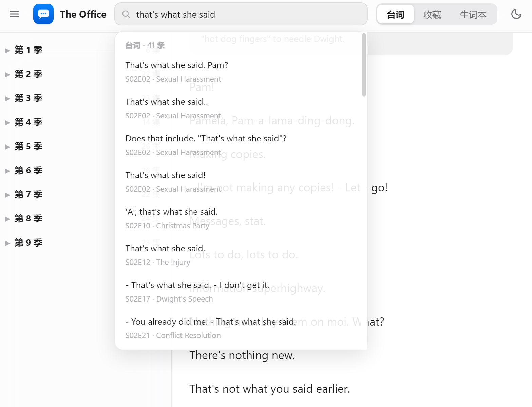This screenshot has width=532, height=407.
Task: Open result "That's what she said. Pam?"
Action: (x=239, y=72)
